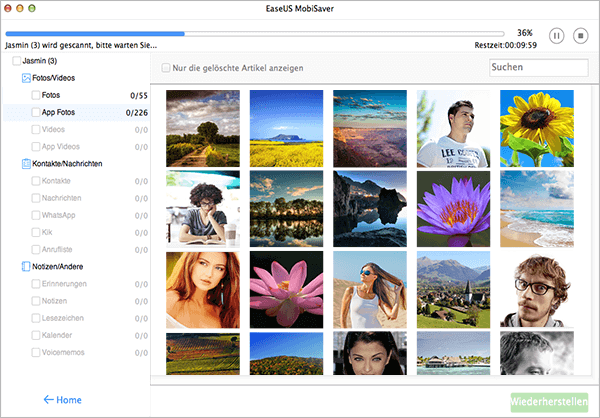Open the WhatsApp item in sidebar
The width and height of the screenshot is (600, 418).
[58, 215]
